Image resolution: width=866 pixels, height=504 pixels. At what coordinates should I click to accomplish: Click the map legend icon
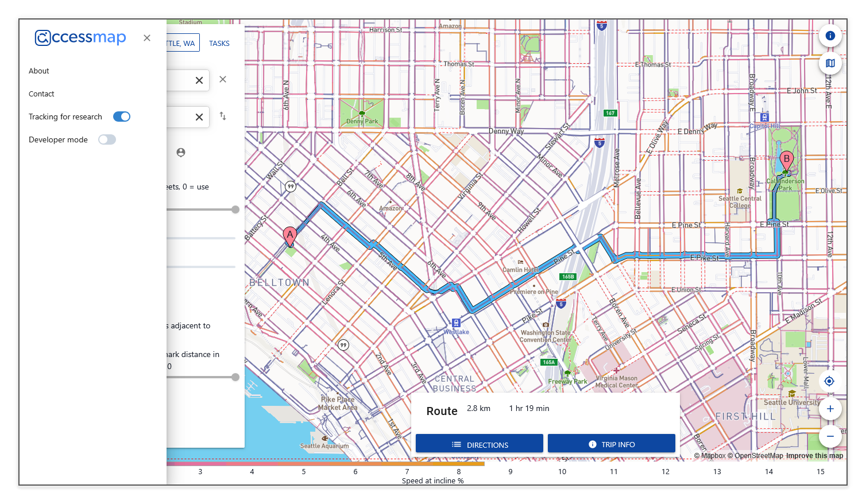pyautogui.click(x=830, y=63)
